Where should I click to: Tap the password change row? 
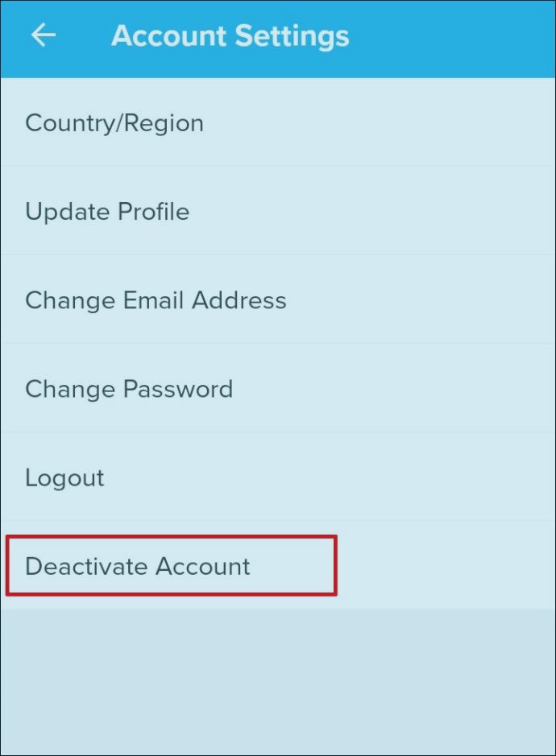click(x=129, y=389)
